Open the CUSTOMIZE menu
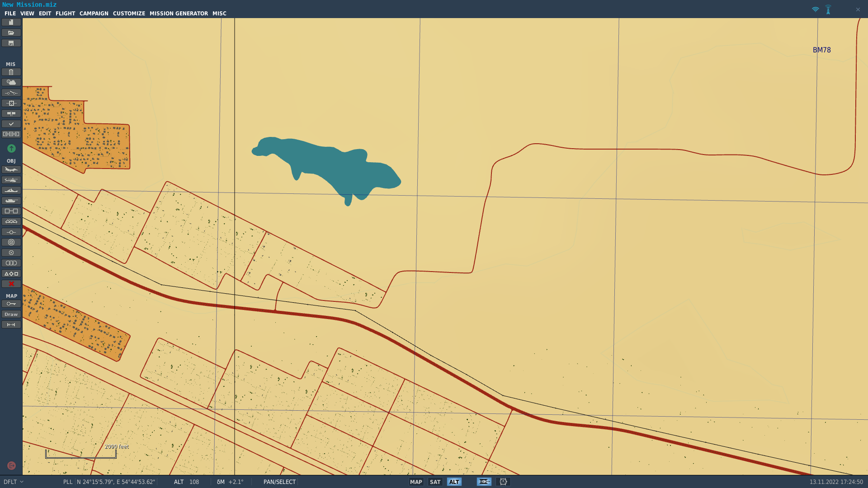 129,14
